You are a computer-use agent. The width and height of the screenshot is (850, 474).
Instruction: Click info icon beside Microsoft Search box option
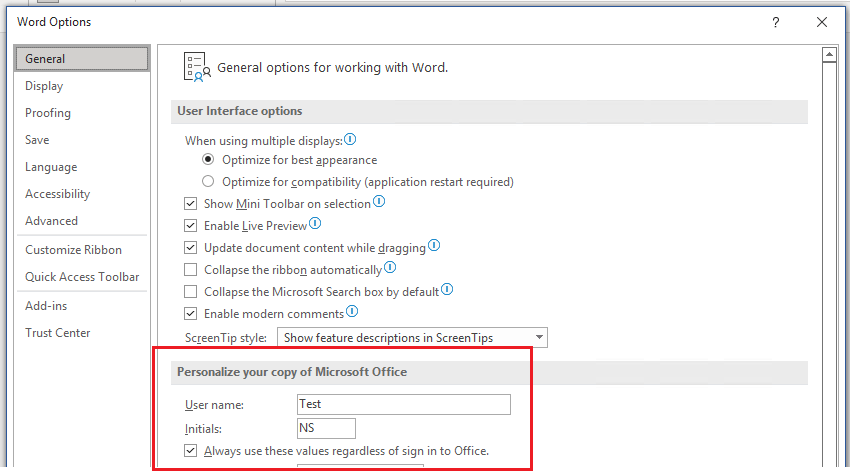point(447,290)
